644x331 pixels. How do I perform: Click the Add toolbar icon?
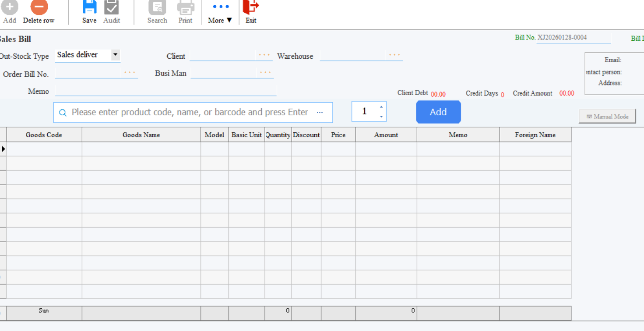pyautogui.click(x=9, y=7)
